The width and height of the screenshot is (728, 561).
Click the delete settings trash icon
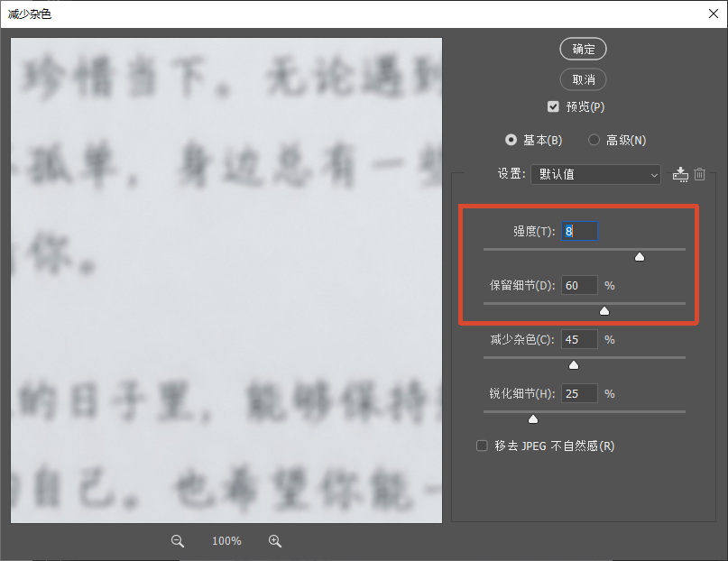[700, 174]
